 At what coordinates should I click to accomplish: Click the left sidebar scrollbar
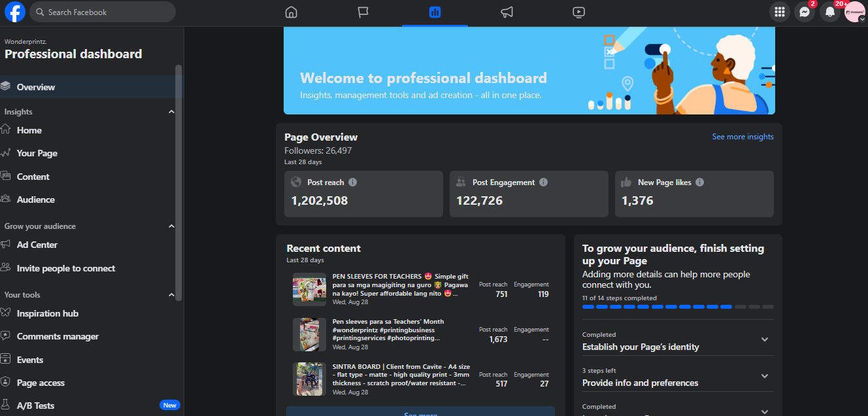(179, 183)
